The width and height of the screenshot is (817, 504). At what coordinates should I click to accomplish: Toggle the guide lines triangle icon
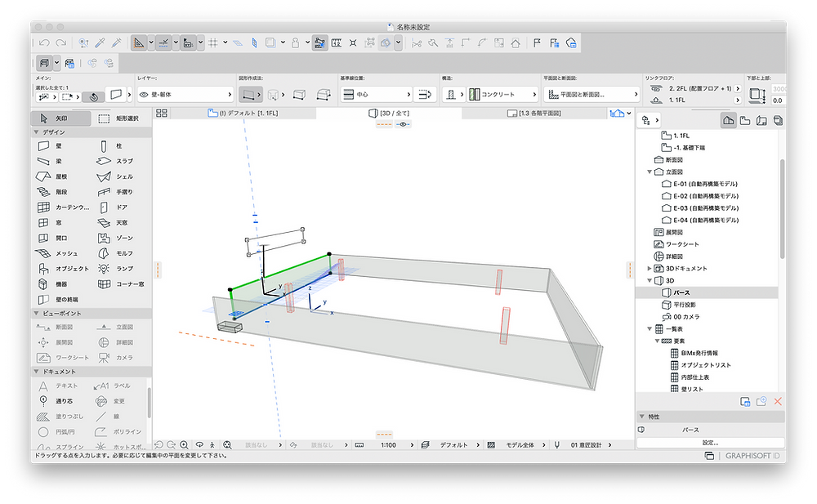(139, 43)
